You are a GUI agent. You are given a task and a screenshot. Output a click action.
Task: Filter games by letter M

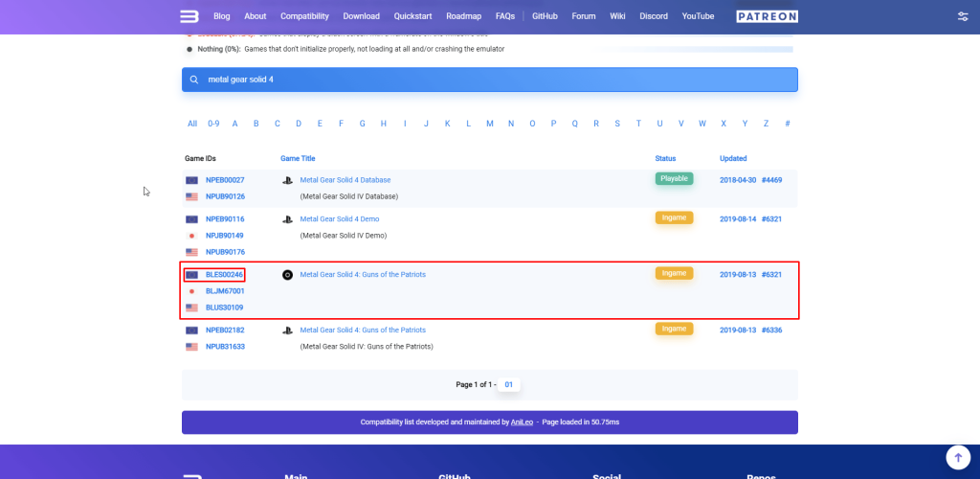[489, 124]
